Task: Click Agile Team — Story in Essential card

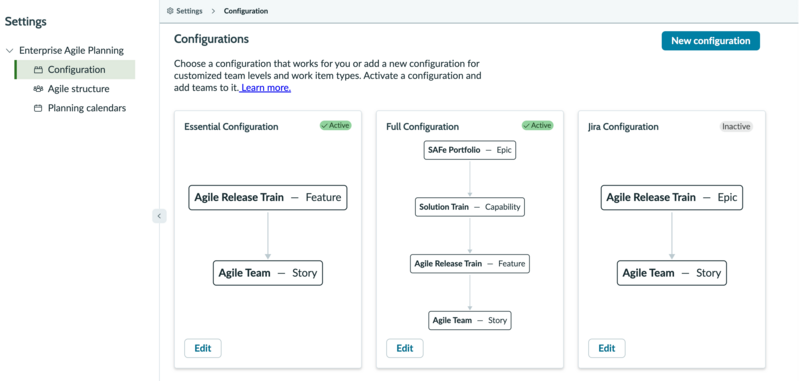Action: coord(268,273)
